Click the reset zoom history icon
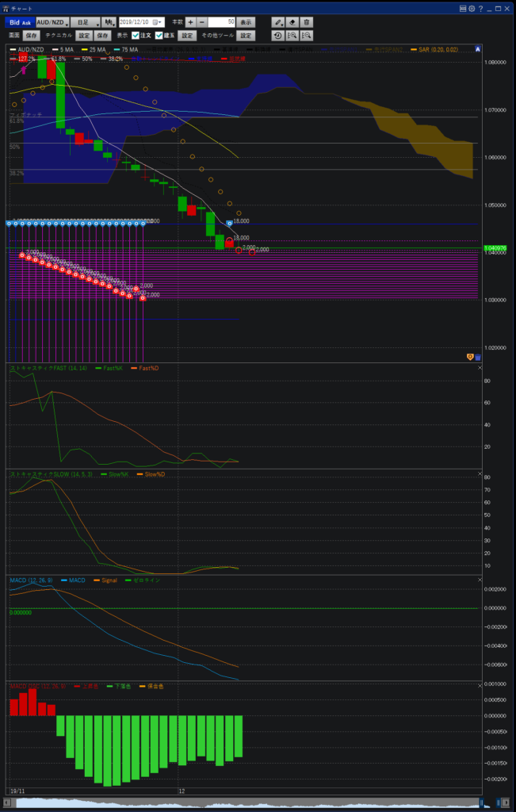Viewport: 516px width, 812px height. (x=278, y=36)
